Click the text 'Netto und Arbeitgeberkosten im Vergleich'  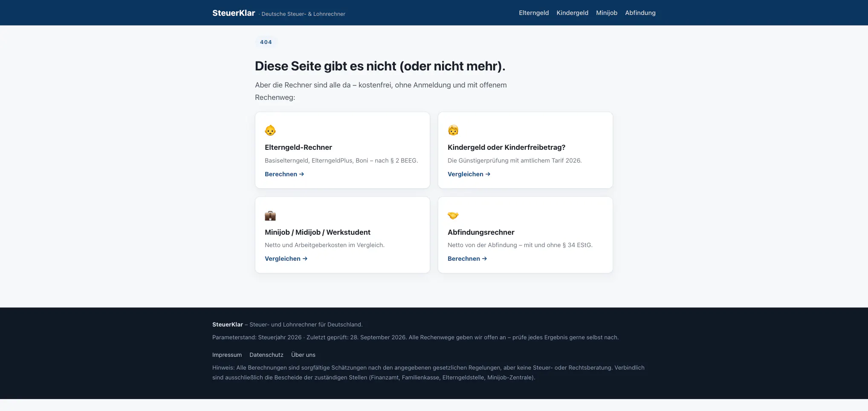pos(324,245)
